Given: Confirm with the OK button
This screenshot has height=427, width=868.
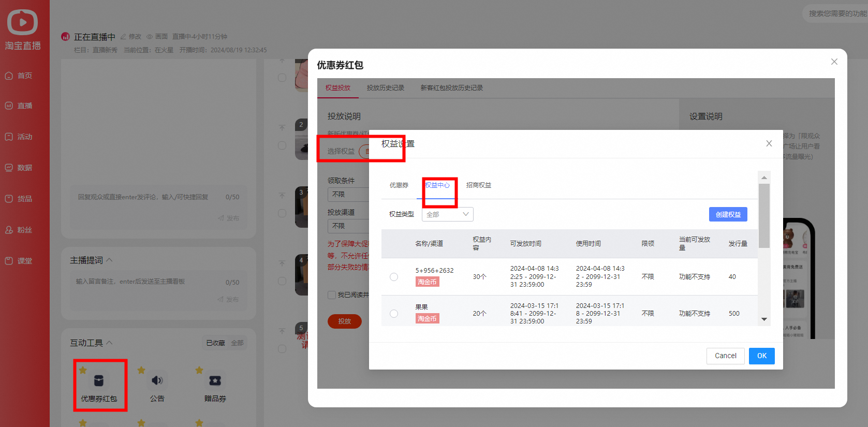Looking at the screenshot, I should [762, 356].
